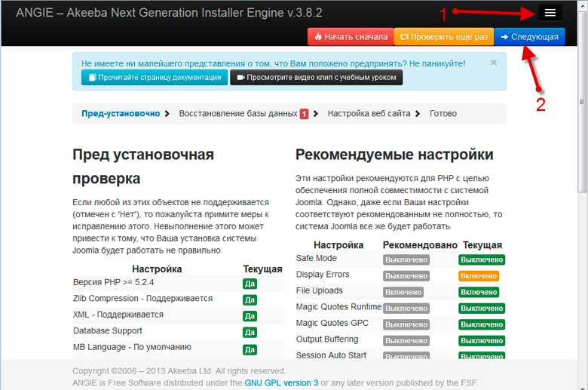The image size is (588, 390).
Task: Dismiss the blue help notice
Action: pos(494,63)
